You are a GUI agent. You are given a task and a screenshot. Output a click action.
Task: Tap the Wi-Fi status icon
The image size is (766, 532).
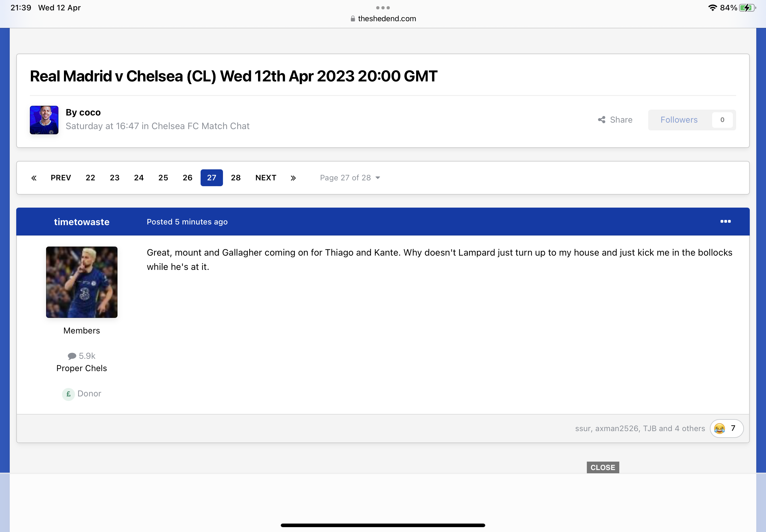(x=713, y=8)
